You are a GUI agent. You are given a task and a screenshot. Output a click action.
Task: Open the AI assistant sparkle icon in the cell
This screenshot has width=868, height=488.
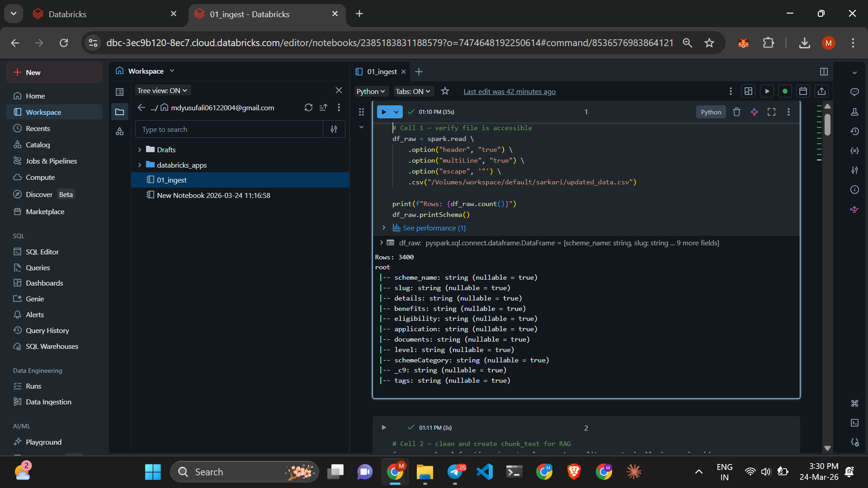pyautogui.click(x=754, y=112)
